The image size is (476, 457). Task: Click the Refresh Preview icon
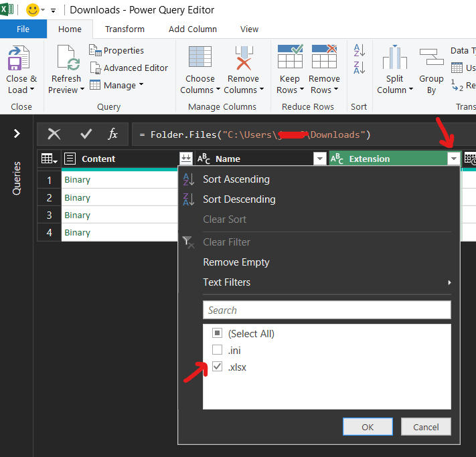[x=67, y=59]
